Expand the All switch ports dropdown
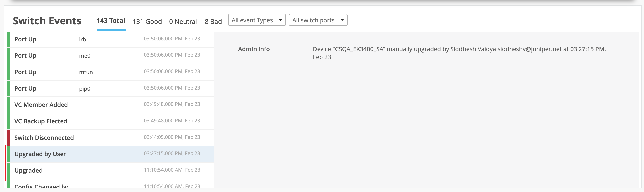This screenshot has width=644, height=192. 318,20
